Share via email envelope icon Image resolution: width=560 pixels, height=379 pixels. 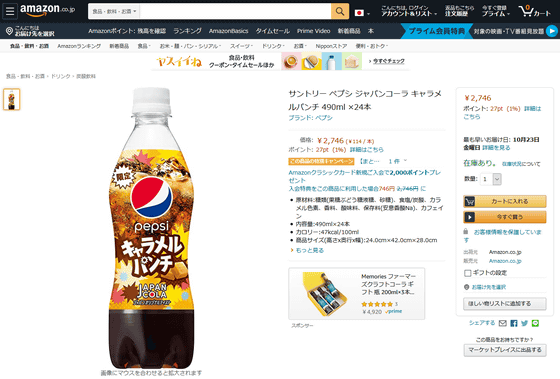(502, 323)
